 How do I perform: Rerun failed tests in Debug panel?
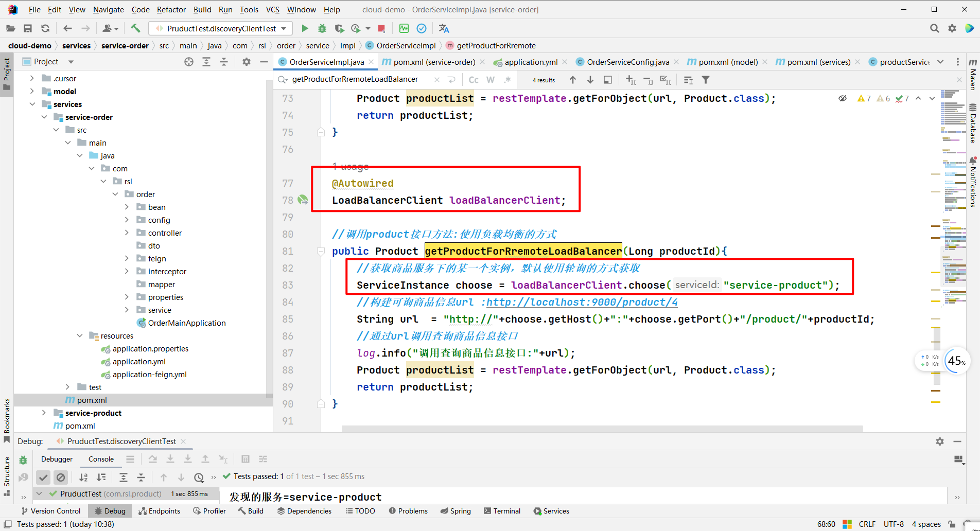(23, 477)
